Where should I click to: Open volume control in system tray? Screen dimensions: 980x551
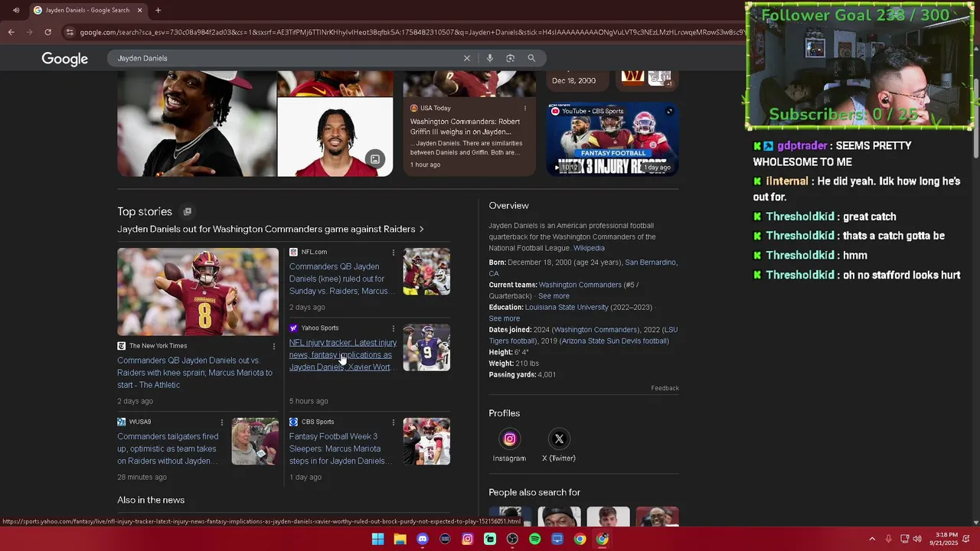pos(917,539)
